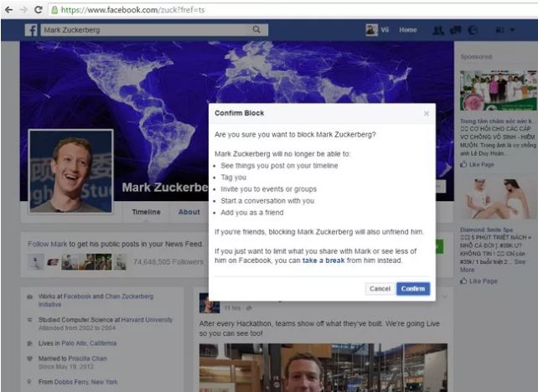This screenshot has height=392, width=538.
Task: Open the user's profile avatar in navbar
Action: pyautogui.click(x=371, y=30)
